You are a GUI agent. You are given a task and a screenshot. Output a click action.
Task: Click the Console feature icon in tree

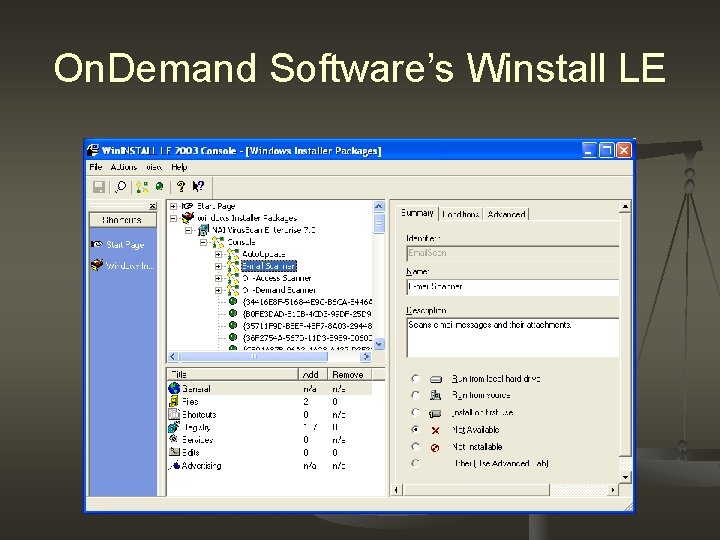218,242
